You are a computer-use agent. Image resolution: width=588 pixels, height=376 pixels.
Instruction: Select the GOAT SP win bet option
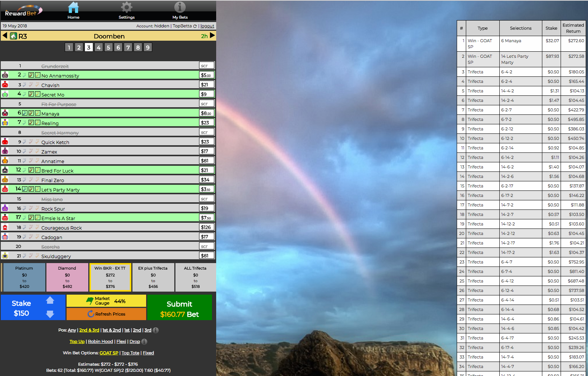(109, 353)
